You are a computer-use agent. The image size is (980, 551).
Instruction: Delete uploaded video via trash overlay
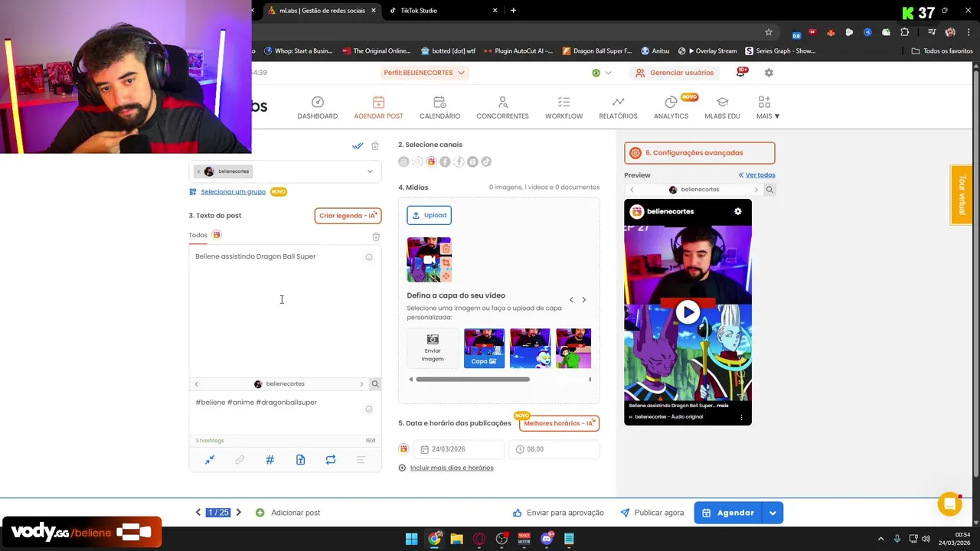point(446,249)
